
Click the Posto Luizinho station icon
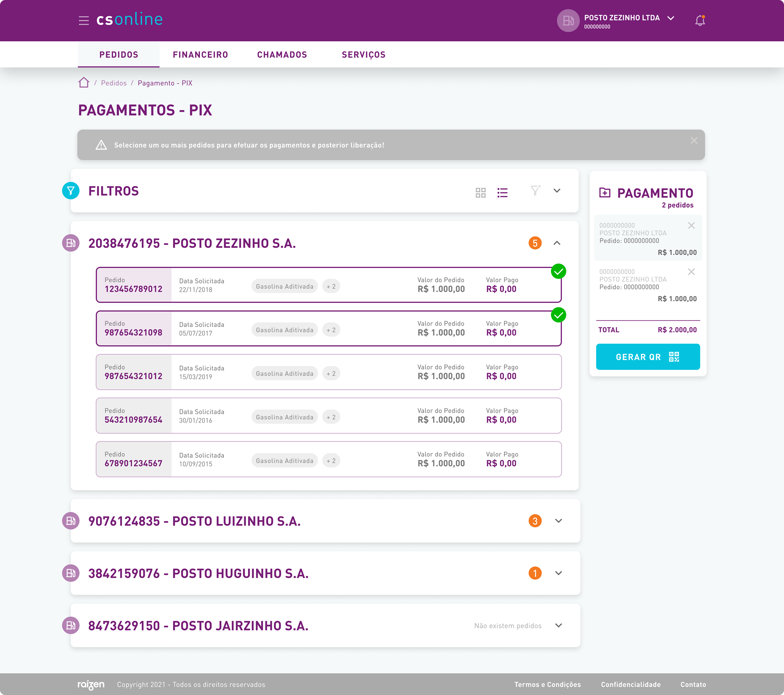point(71,520)
